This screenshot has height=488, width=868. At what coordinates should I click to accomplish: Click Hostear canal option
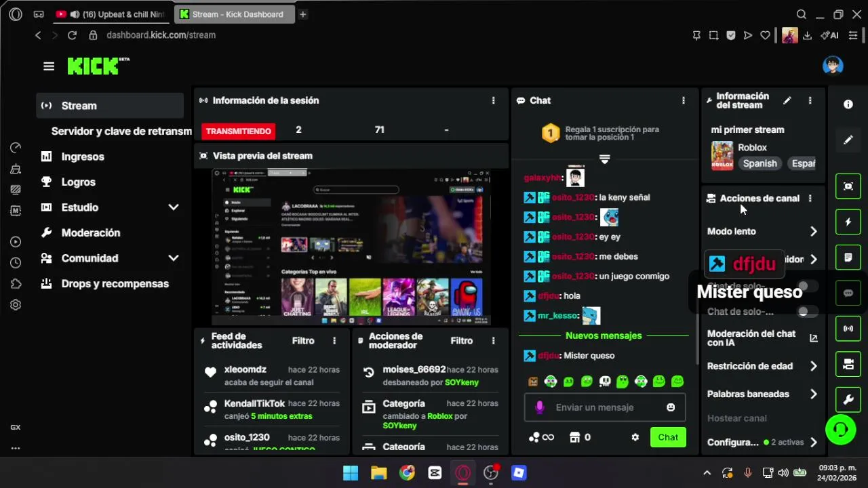click(x=736, y=418)
